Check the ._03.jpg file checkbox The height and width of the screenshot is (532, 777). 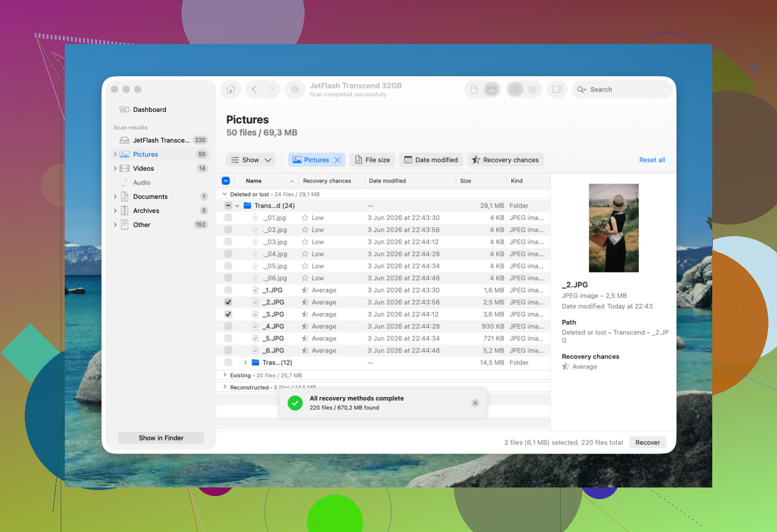tap(228, 242)
